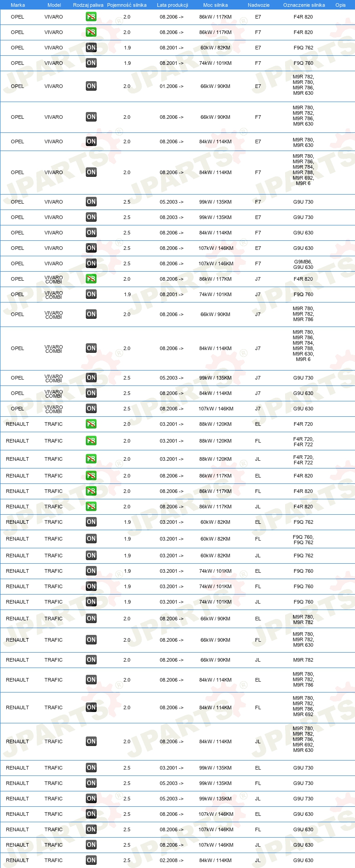Click the Nadwozie column header
Screen dimensions: 355x868
click(x=259, y=5)
